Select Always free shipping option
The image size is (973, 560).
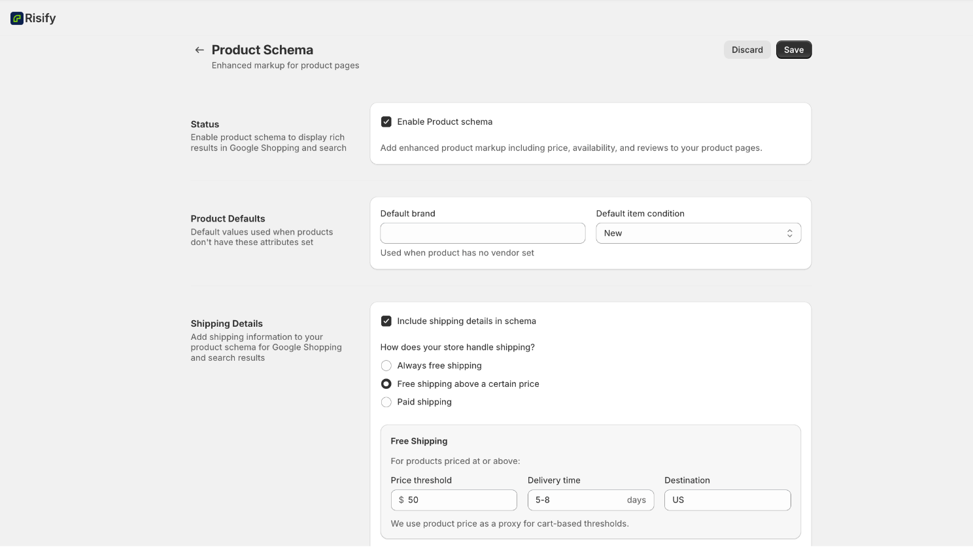386,366
